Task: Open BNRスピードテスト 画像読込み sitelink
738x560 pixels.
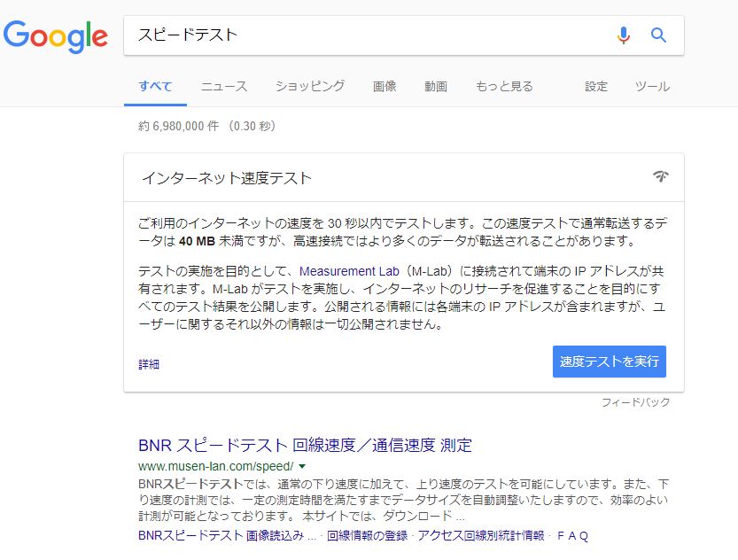Action: (x=228, y=535)
